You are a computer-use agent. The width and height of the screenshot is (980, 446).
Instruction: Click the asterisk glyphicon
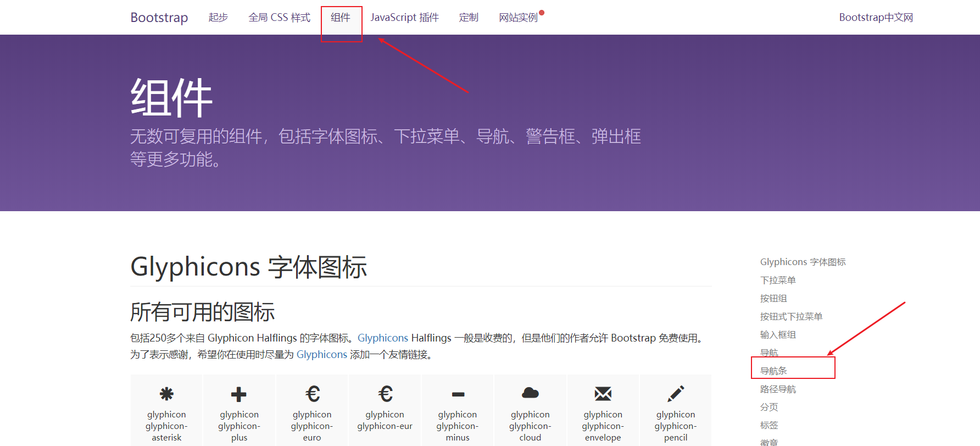[166, 394]
